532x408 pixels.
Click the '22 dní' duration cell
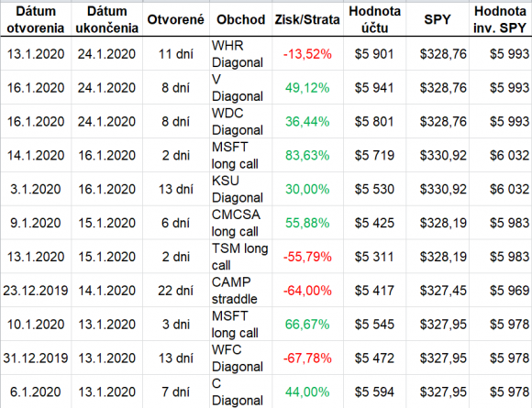pyautogui.click(x=176, y=291)
